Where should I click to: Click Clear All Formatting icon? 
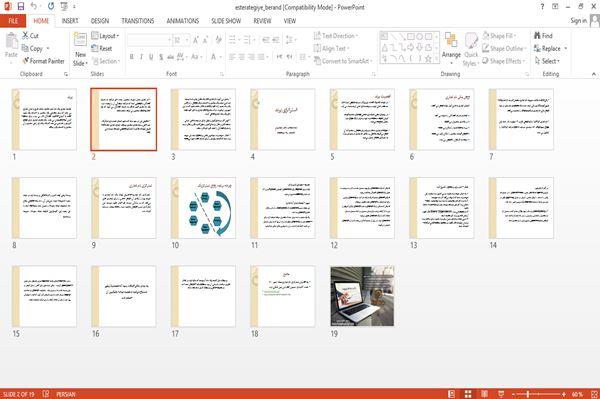point(218,40)
